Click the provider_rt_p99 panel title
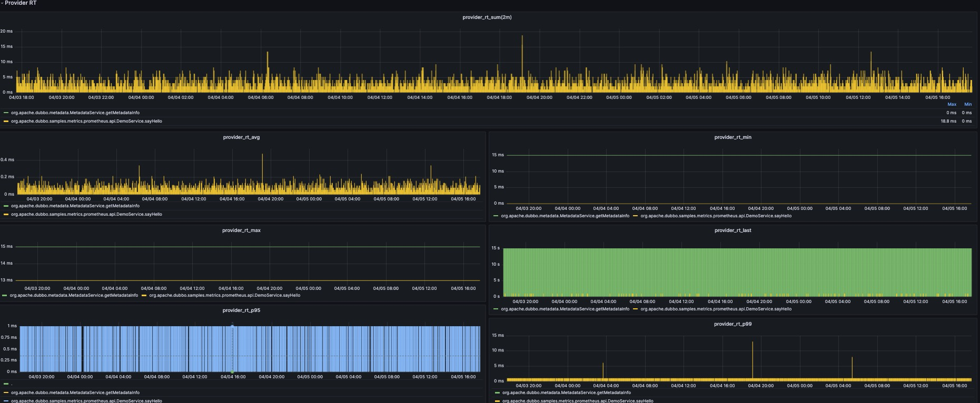 coord(732,324)
